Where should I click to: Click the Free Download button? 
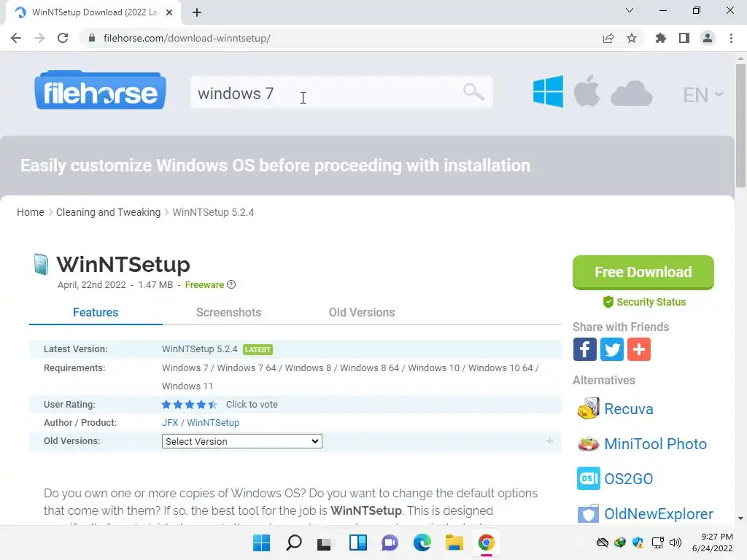pos(643,273)
